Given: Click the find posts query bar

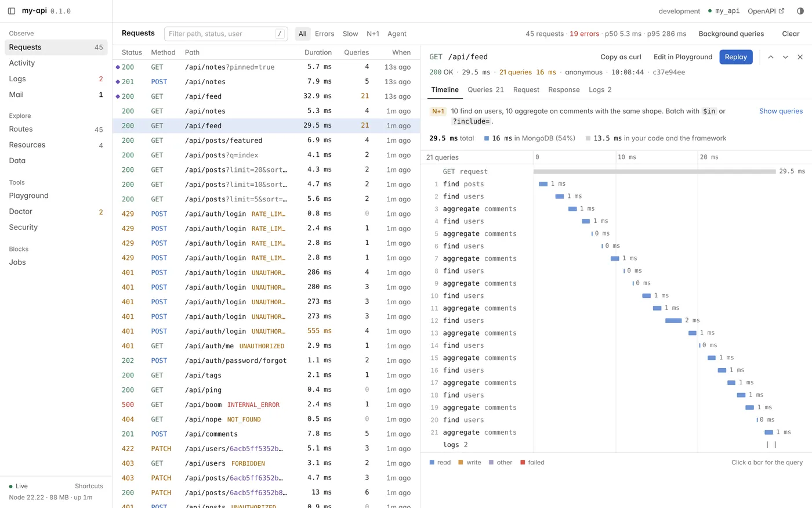Looking at the screenshot, I should coord(543,184).
